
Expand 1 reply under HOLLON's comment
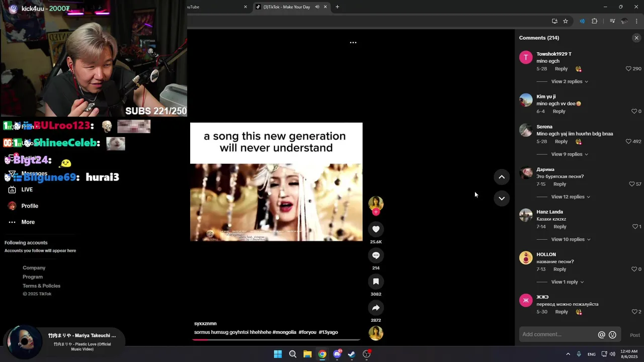coord(568,282)
